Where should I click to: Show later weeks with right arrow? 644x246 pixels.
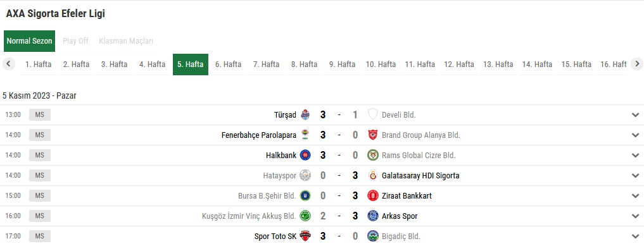(636, 64)
